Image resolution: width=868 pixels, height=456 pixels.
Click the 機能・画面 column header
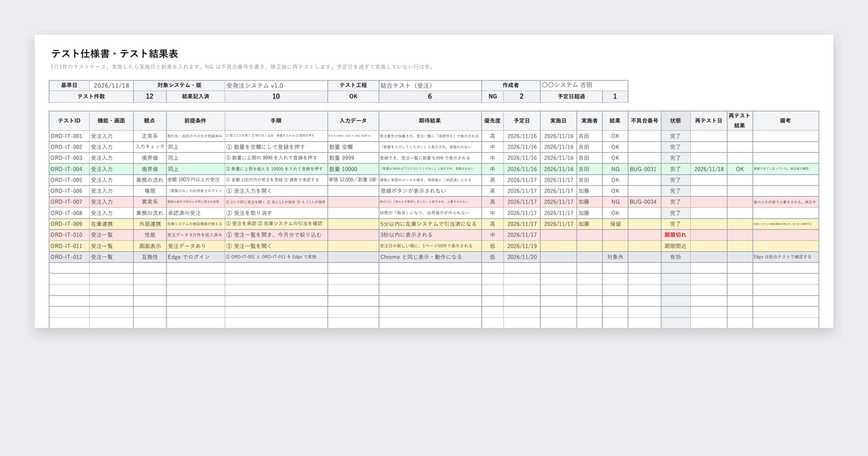click(x=111, y=121)
